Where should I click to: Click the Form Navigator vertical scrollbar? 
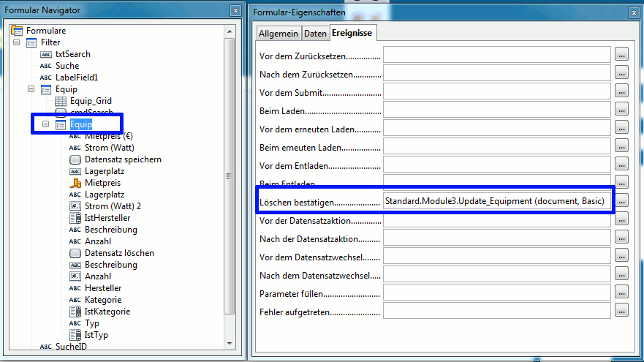[x=230, y=176]
